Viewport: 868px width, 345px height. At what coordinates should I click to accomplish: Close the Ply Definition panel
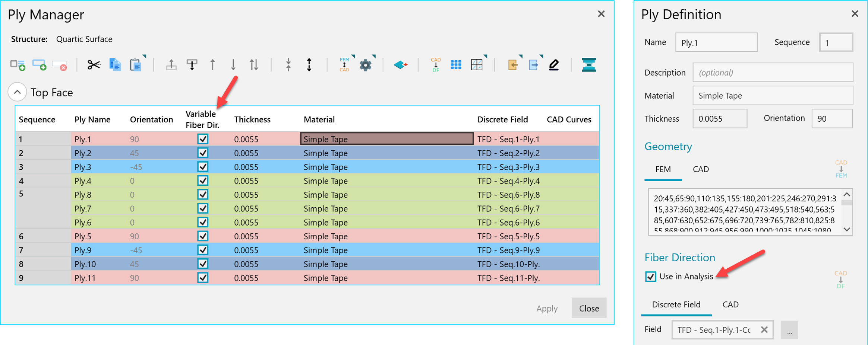[855, 14]
